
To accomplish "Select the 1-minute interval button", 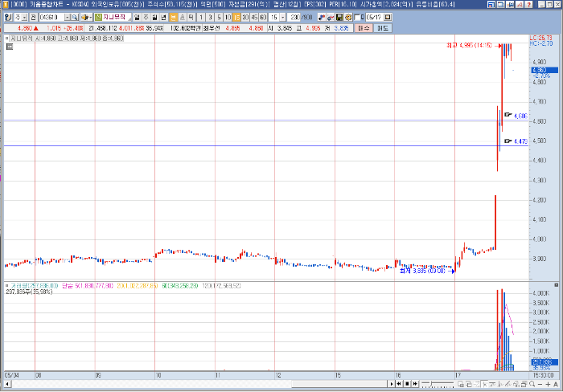I will click(201, 17).
